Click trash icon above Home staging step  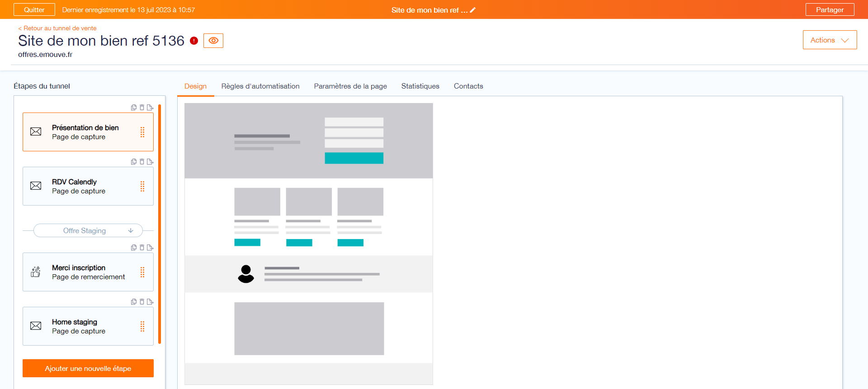point(142,302)
